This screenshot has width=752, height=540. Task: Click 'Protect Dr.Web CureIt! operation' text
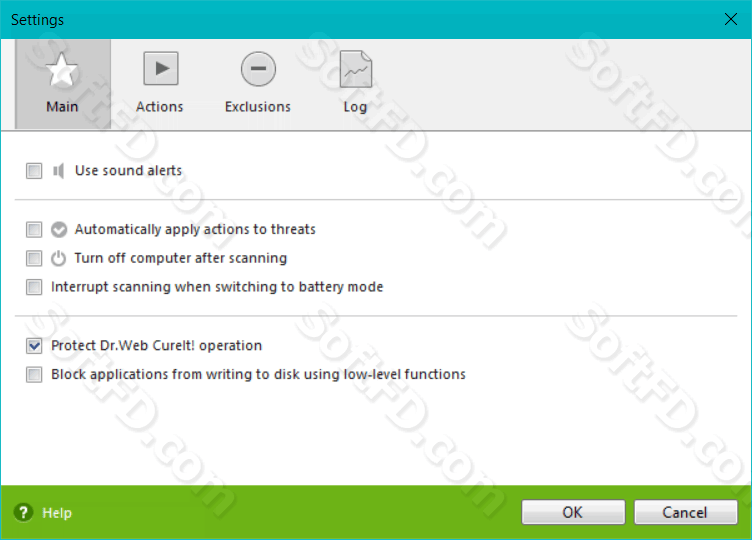[157, 345]
